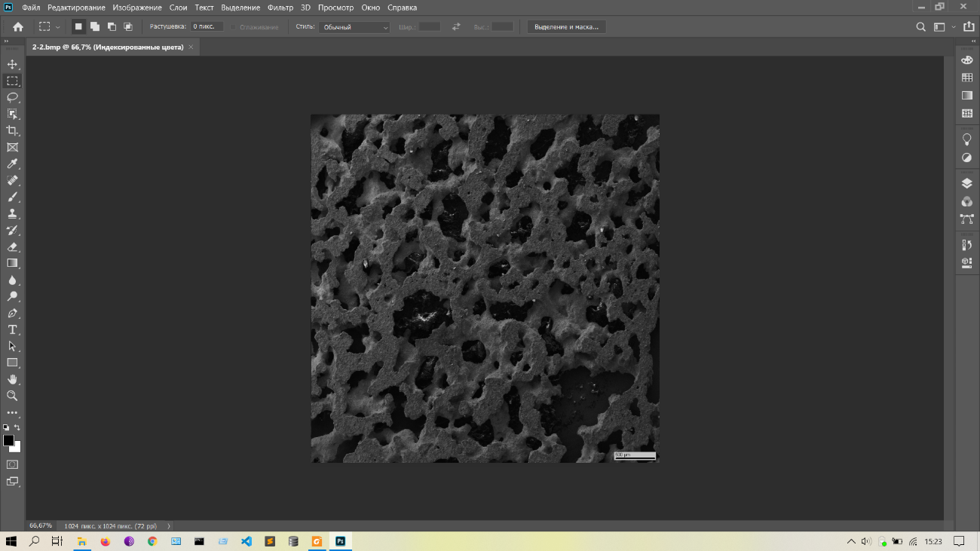Toggle Quick Mask mode
The width and height of the screenshot is (980, 551).
[x=12, y=464]
